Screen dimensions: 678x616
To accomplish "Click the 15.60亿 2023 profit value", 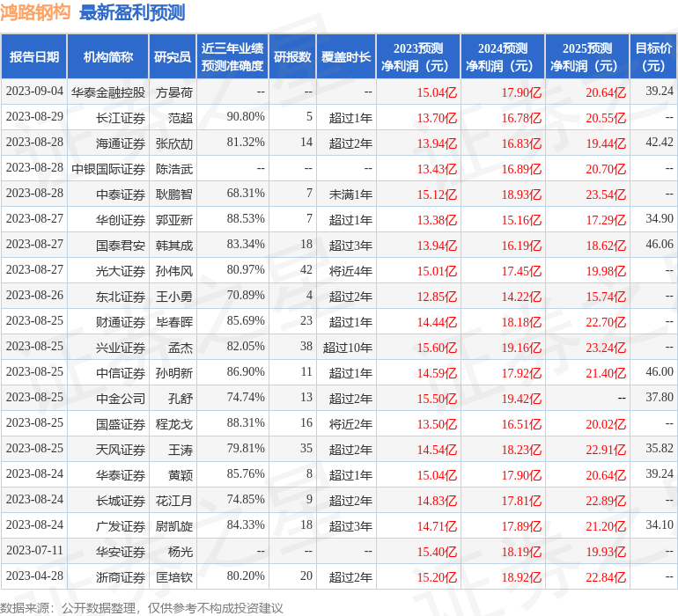I will (437, 347).
